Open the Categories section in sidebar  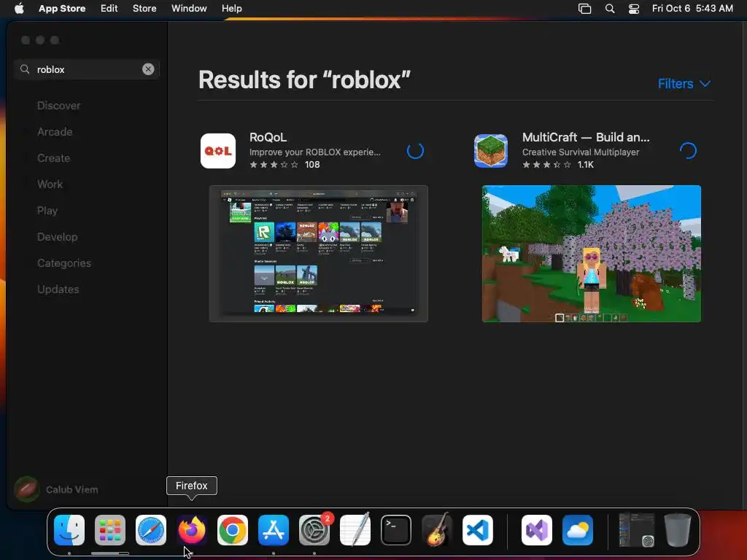tap(64, 262)
